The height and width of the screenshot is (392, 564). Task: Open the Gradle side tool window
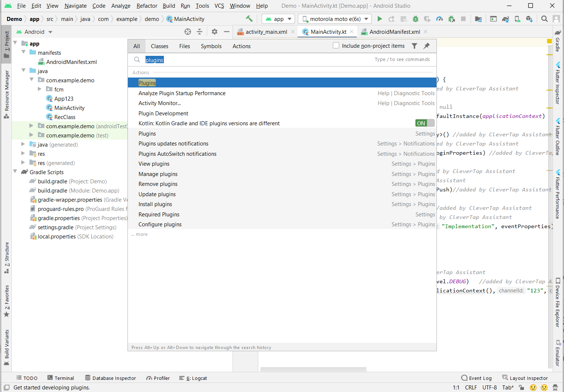click(558, 40)
